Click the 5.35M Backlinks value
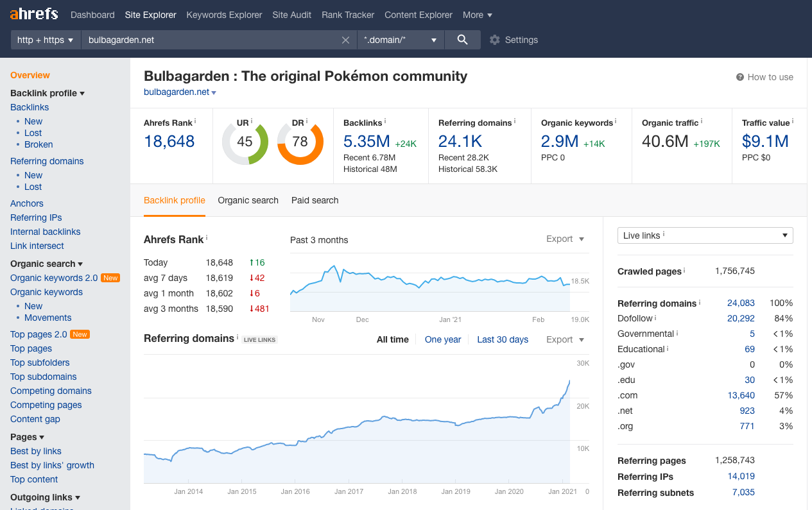The width and height of the screenshot is (812, 510). [x=366, y=141]
